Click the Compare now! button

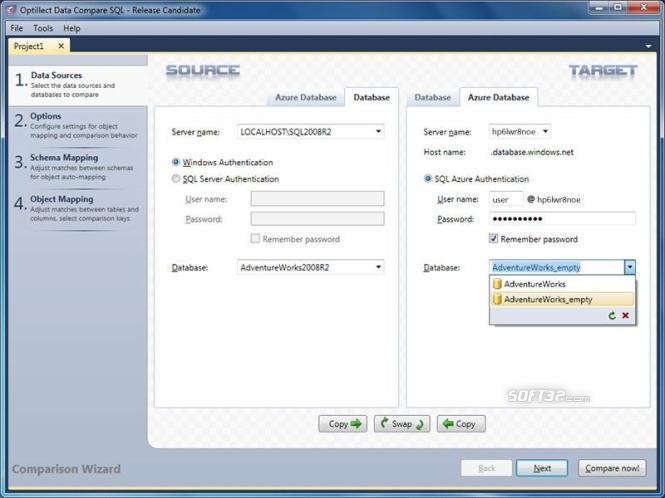click(612, 468)
